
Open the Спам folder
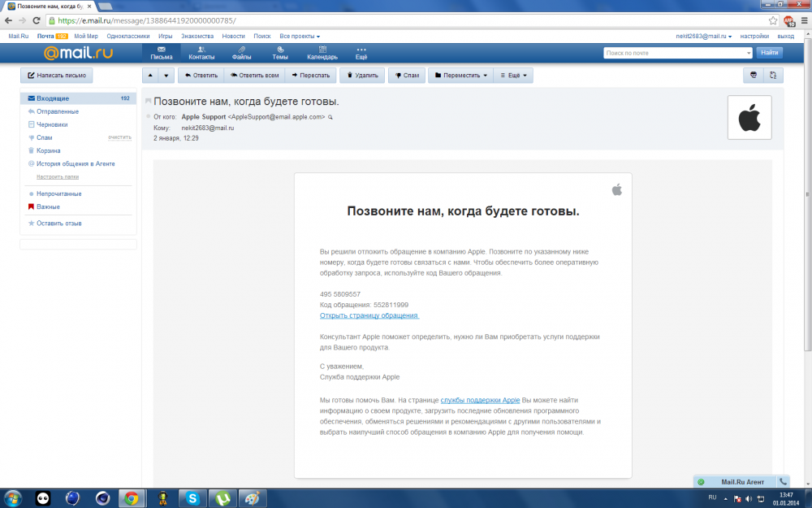coord(44,137)
